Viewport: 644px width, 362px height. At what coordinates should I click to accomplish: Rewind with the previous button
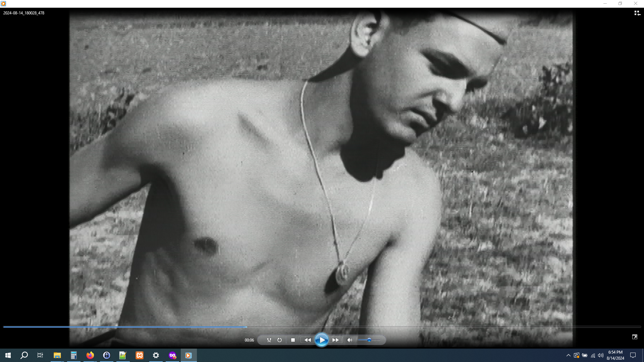tap(307, 340)
